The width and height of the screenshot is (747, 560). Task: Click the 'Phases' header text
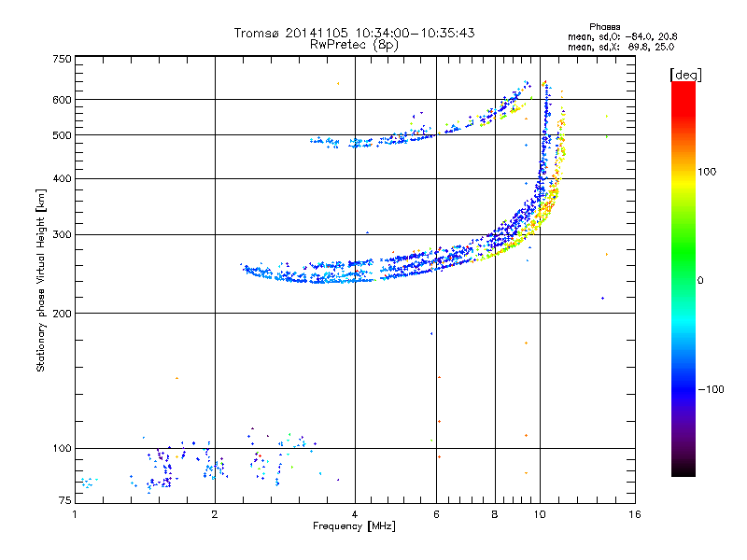[x=604, y=27]
